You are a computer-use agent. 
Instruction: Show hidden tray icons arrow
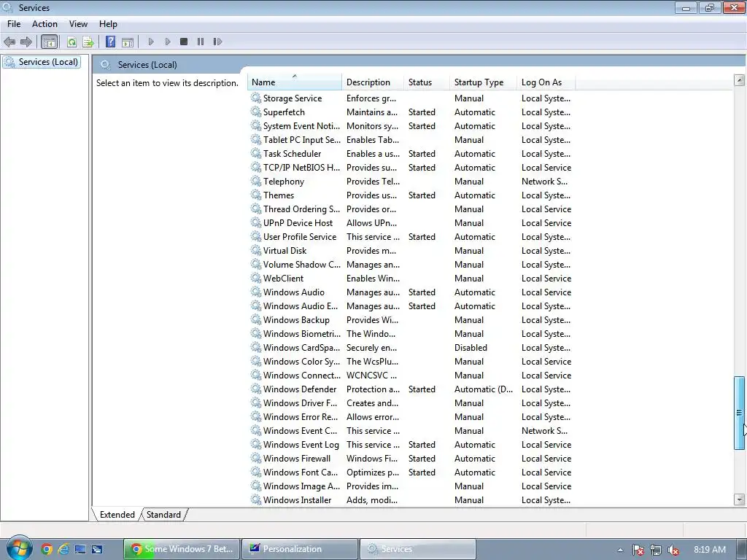pos(620,550)
